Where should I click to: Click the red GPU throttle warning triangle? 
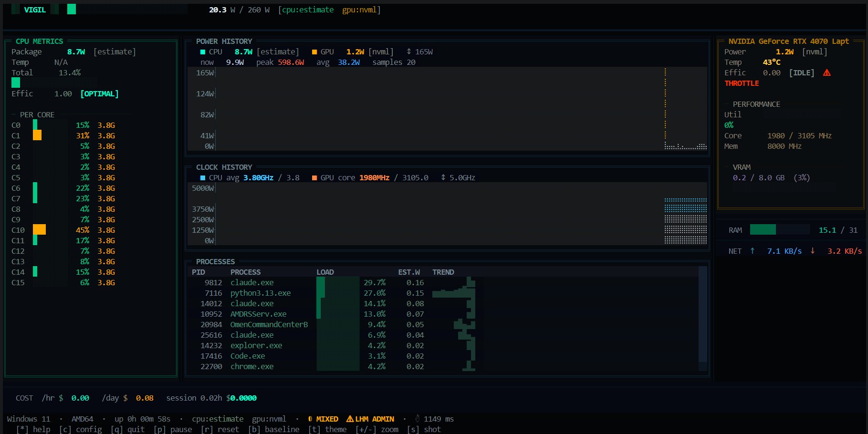(826, 73)
